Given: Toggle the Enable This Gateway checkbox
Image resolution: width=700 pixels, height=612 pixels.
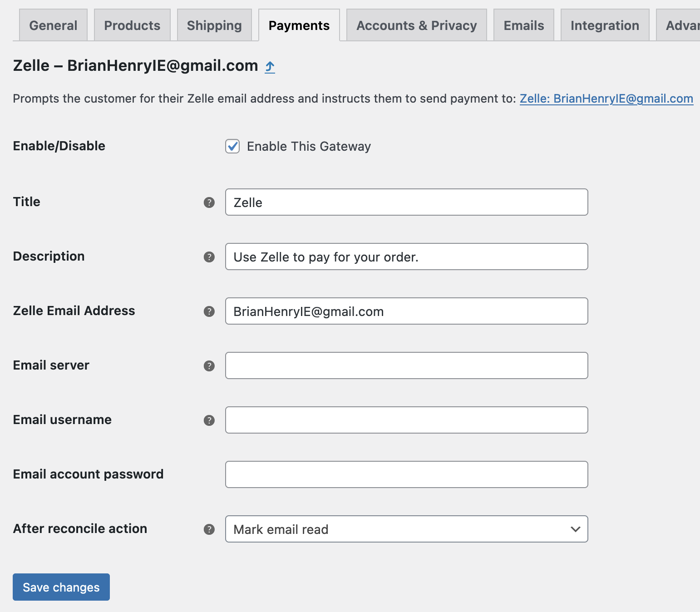Looking at the screenshot, I should coord(232,146).
